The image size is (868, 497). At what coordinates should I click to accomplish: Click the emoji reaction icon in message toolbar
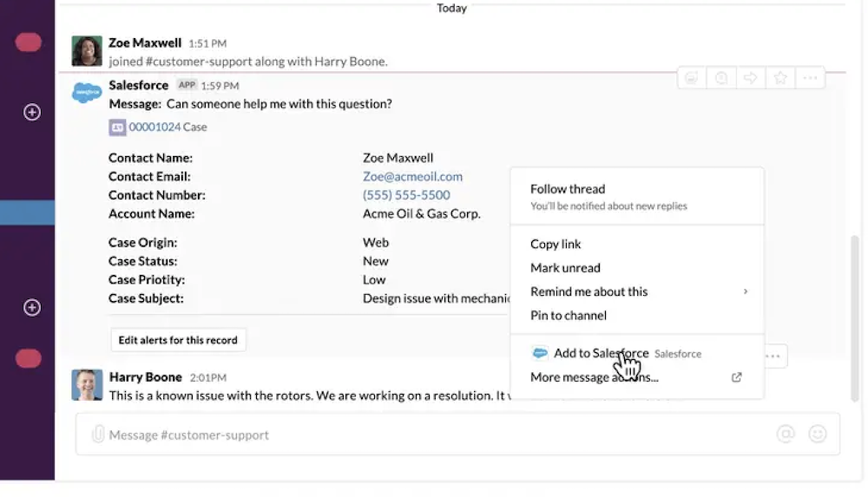pos(692,78)
